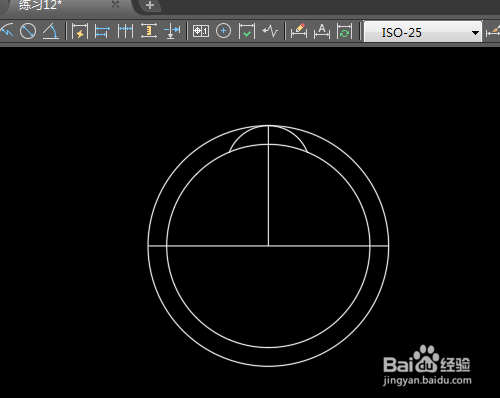Open a new drawing tab with plus
This screenshot has width=500, height=398.
click(150, 5)
